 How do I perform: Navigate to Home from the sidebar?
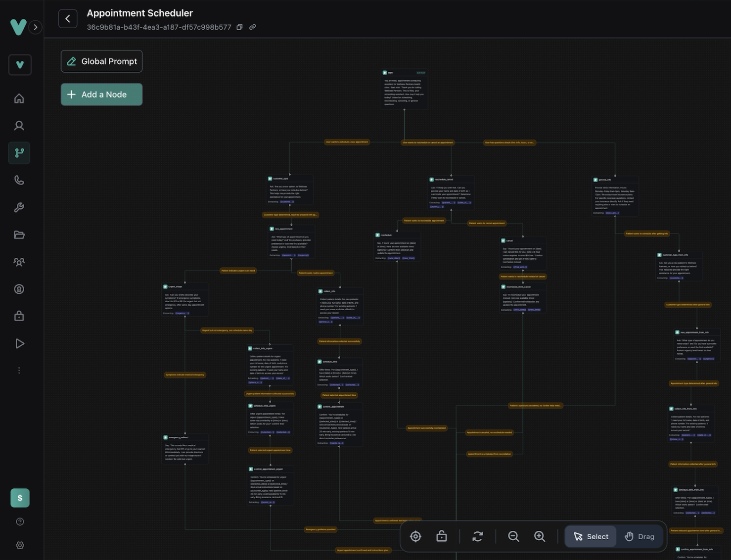19,98
